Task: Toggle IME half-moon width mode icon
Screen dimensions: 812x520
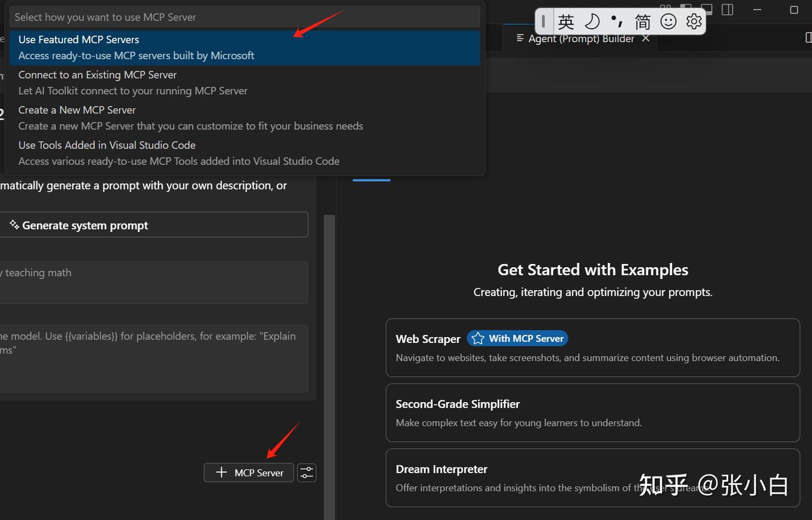Action: pyautogui.click(x=592, y=22)
